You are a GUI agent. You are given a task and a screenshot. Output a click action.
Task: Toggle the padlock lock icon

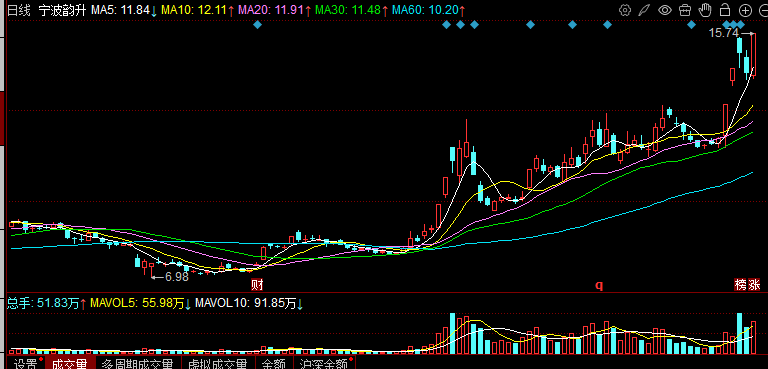(725, 10)
